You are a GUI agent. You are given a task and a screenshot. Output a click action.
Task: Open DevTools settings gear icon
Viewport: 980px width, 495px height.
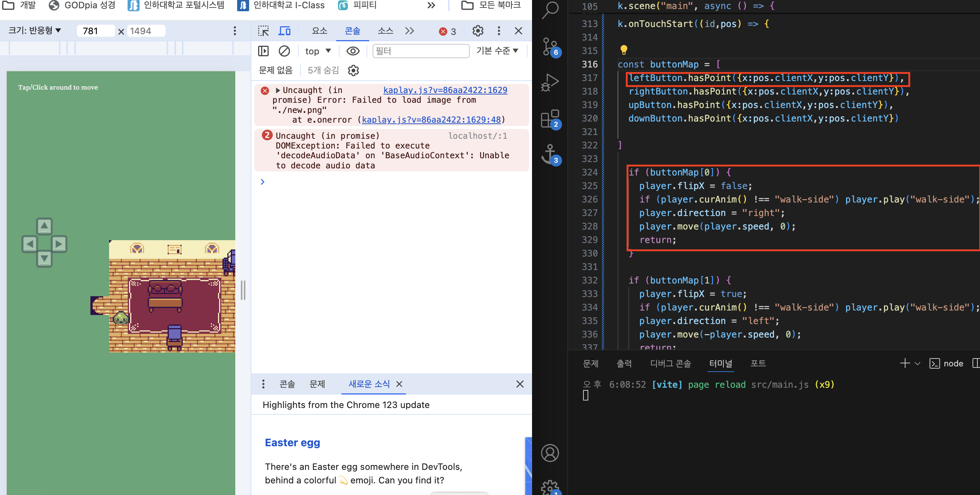tap(478, 31)
